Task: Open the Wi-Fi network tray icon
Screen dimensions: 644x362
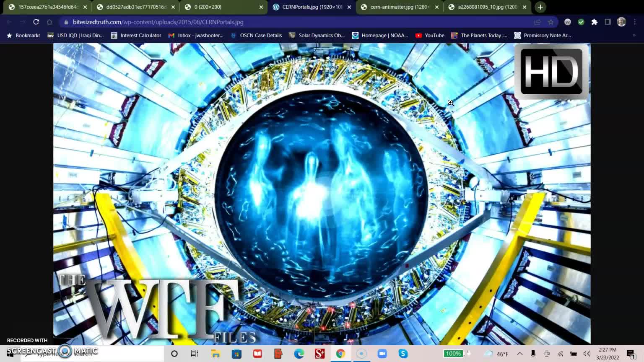Action: click(560, 354)
